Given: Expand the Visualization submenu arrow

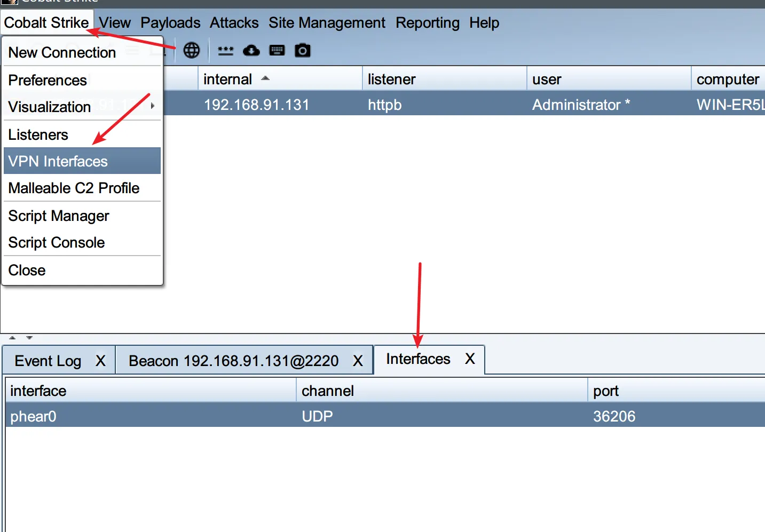Looking at the screenshot, I should [153, 106].
